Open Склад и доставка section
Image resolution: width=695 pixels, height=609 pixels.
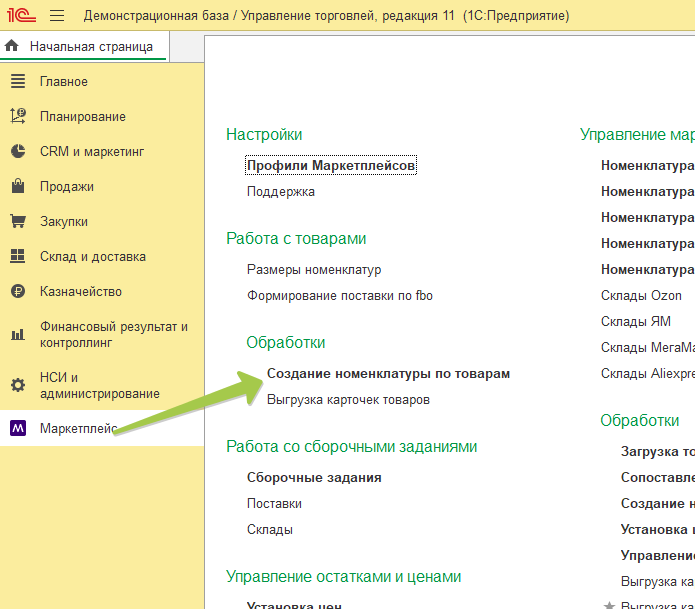pyautogui.click(x=93, y=257)
